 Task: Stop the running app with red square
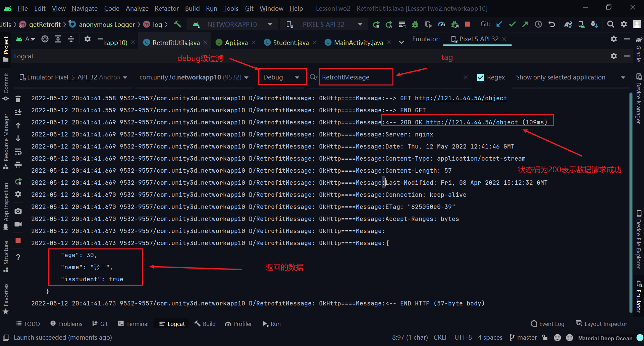click(468, 24)
